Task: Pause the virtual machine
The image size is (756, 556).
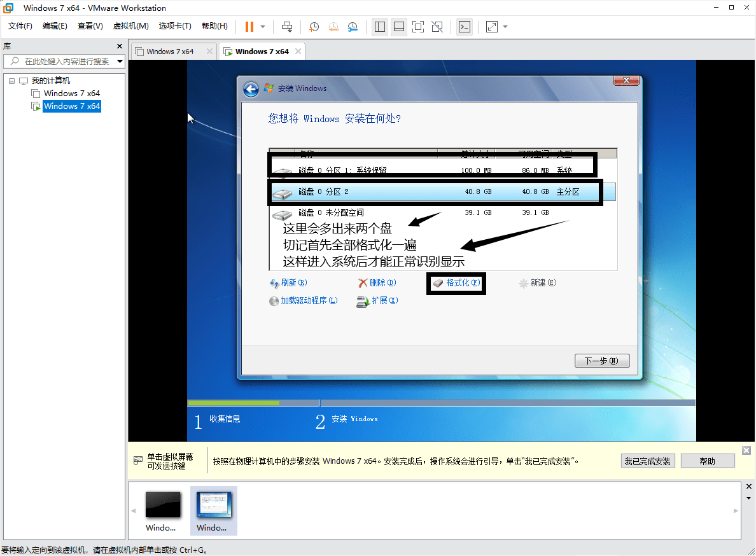Action: pos(249,27)
